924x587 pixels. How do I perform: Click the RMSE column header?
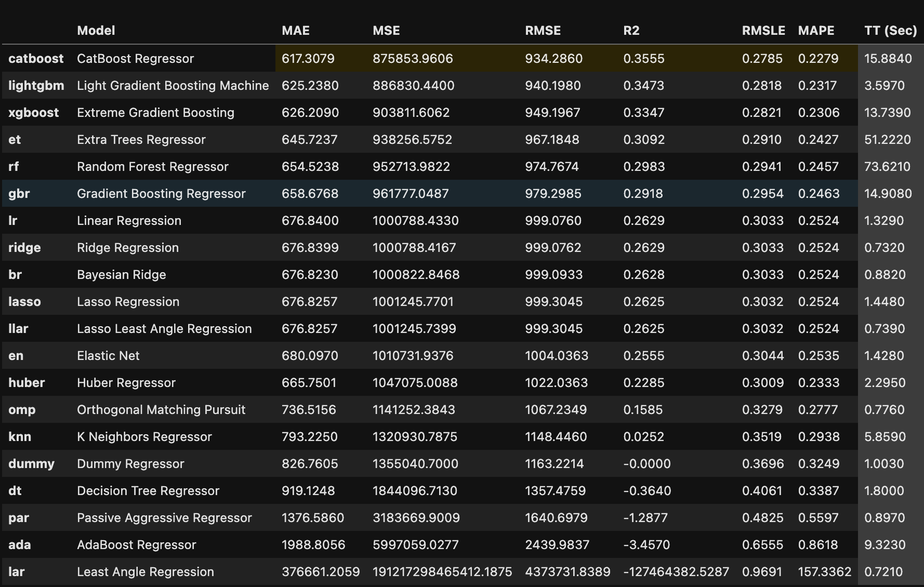click(x=543, y=31)
